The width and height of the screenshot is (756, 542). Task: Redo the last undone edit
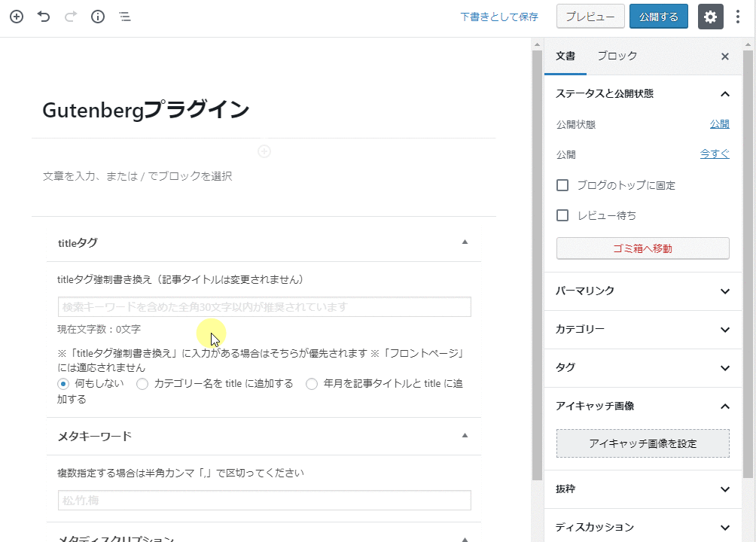70,17
